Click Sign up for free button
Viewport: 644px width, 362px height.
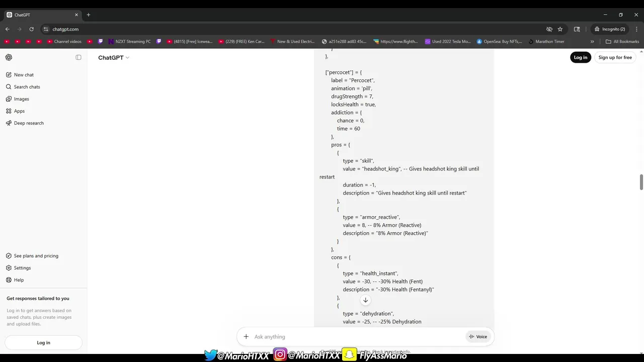pyautogui.click(x=615, y=57)
